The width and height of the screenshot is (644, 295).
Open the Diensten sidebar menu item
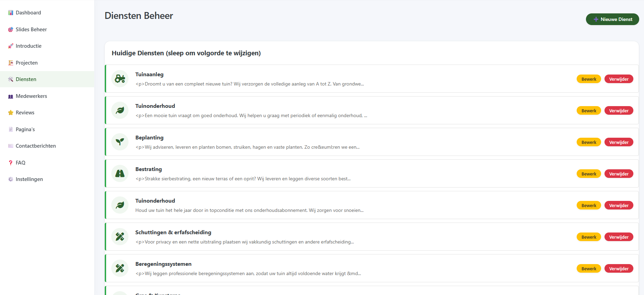(47, 79)
